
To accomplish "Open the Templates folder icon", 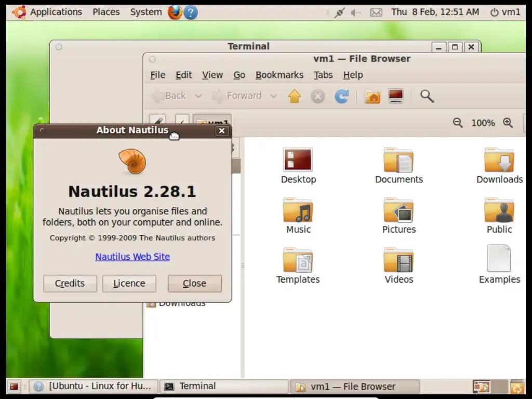I will 298,260.
